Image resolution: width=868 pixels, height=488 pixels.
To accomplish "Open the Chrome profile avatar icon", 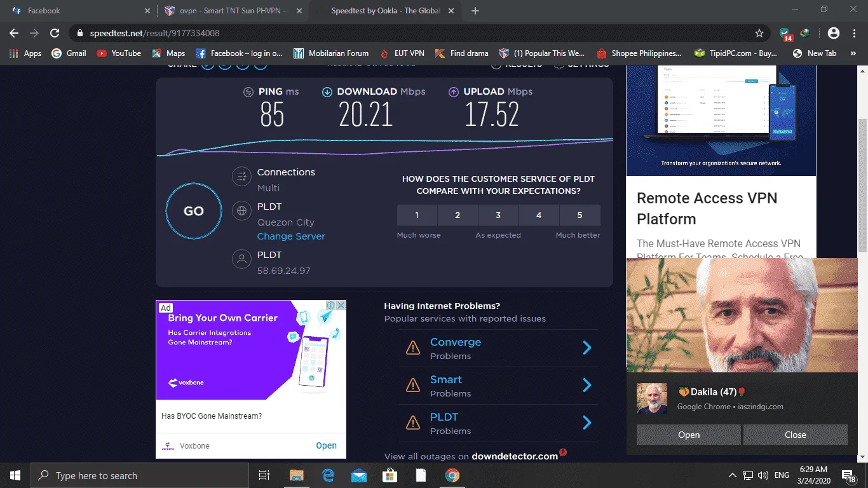I will pos(834,33).
